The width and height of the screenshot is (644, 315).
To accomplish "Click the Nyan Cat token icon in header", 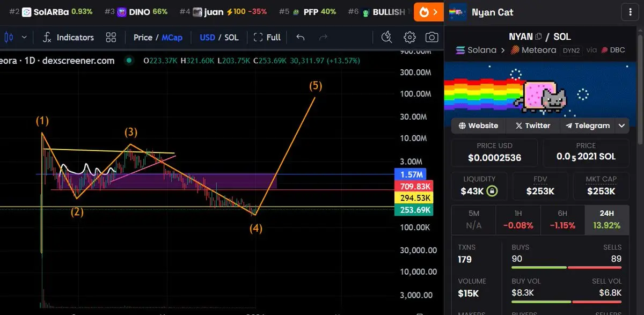I will click(457, 12).
